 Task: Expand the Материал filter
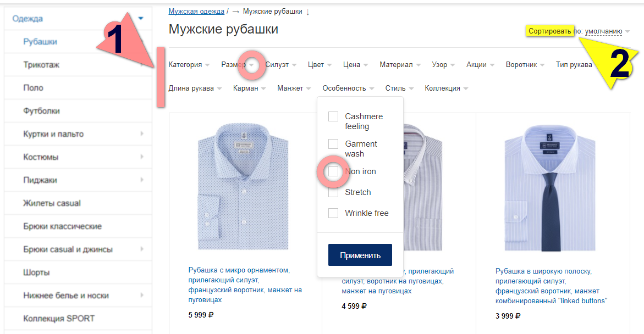[x=400, y=65]
